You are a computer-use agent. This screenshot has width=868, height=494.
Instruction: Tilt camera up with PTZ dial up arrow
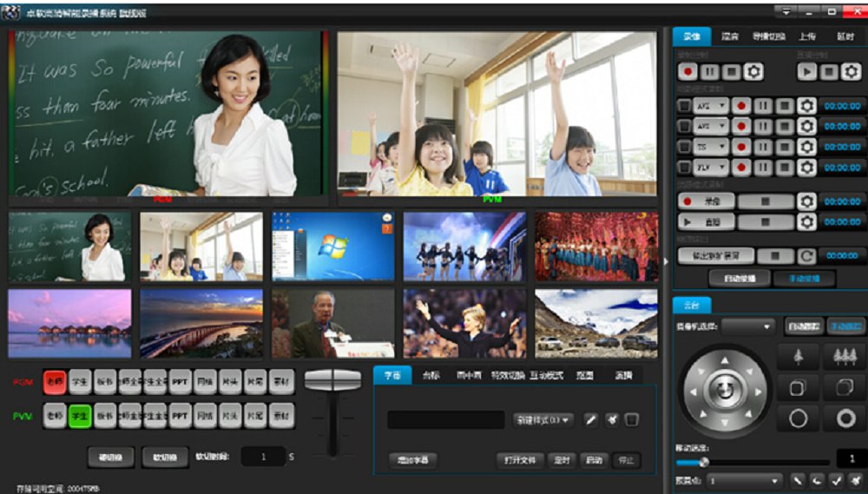pos(725,361)
